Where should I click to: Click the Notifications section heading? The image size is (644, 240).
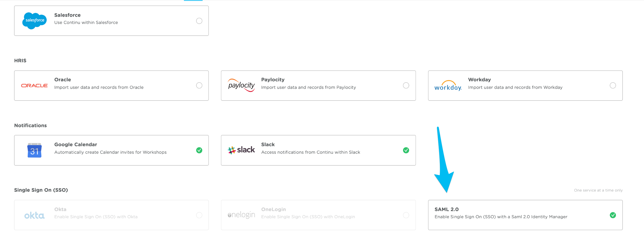(30, 125)
